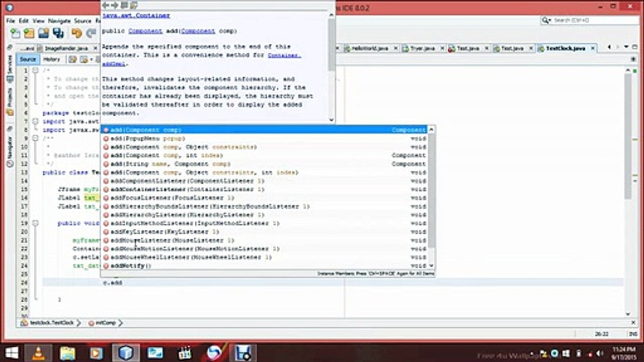Click the New File toolbar icon

coord(15,33)
